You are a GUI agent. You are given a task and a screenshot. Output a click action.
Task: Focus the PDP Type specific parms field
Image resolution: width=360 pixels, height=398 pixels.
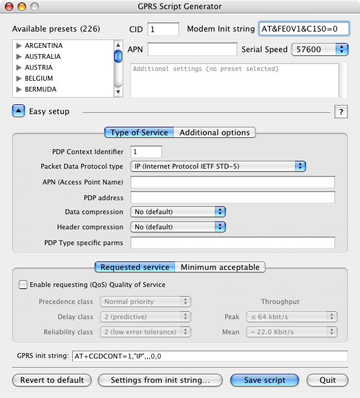click(233, 243)
